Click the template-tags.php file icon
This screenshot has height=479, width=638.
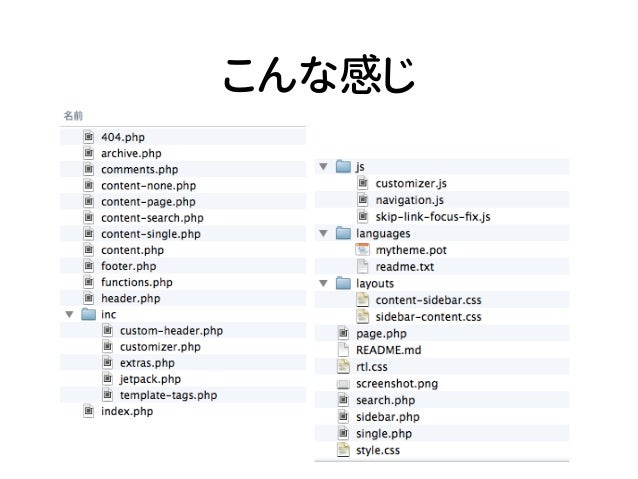tap(107, 395)
